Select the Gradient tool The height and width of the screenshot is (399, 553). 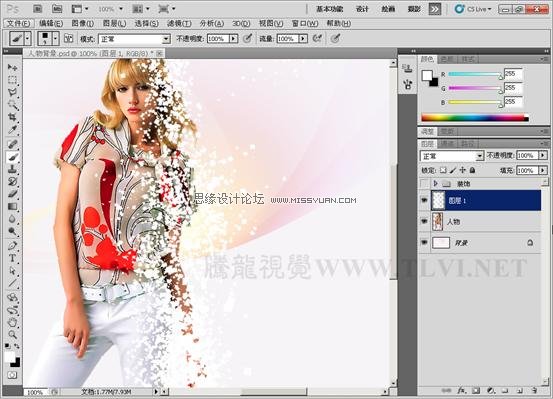click(x=13, y=206)
